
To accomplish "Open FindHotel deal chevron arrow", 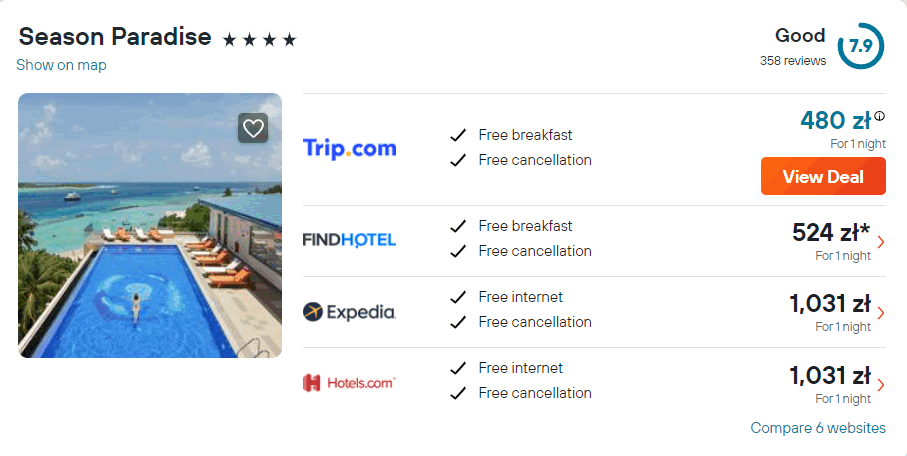I will click(880, 241).
